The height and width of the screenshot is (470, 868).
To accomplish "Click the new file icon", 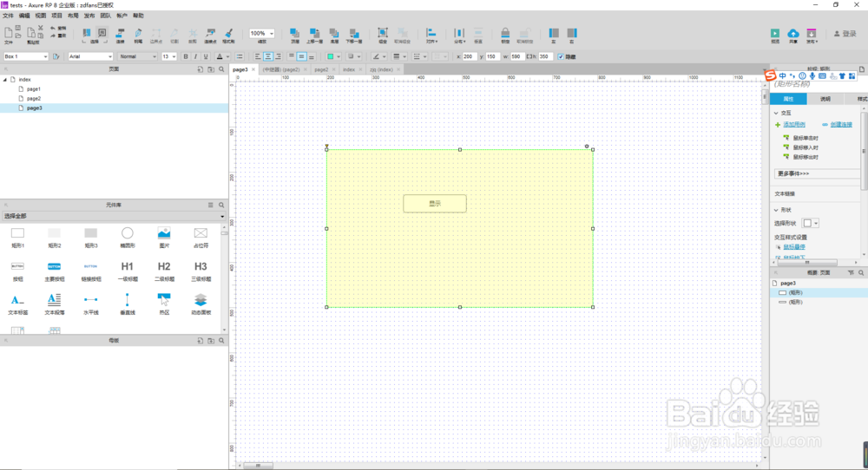I will [x=9, y=35].
